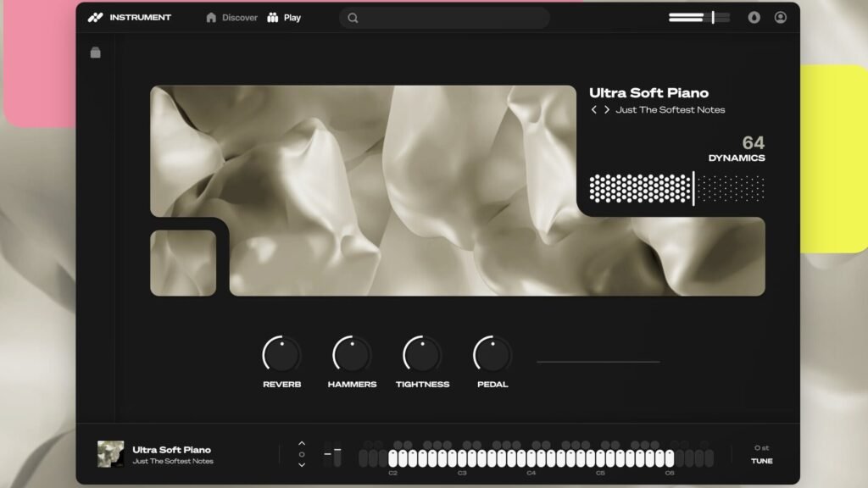
Task: Click the droplet icon in top bar
Action: click(x=754, y=17)
